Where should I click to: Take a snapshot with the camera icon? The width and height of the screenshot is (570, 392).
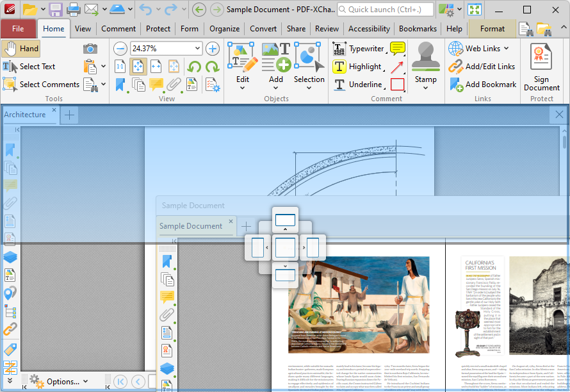[90, 49]
